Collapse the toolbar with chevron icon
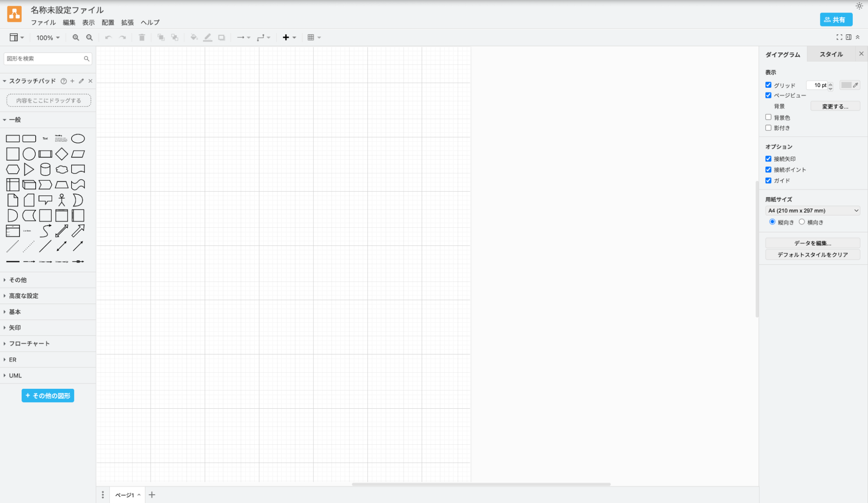Screen dimensions: 868x503 point(858,37)
